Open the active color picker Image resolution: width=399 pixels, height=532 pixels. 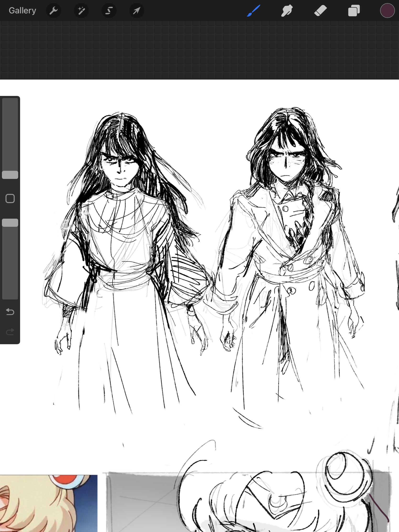coord(387,11)
